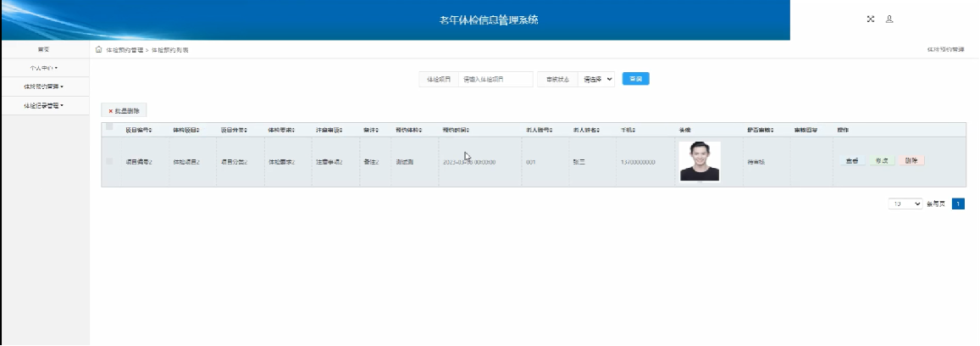Sort by the 项目分类 column header
Image resolution: width=980 pixels, height=346 pixels.
tap(234, 130)
